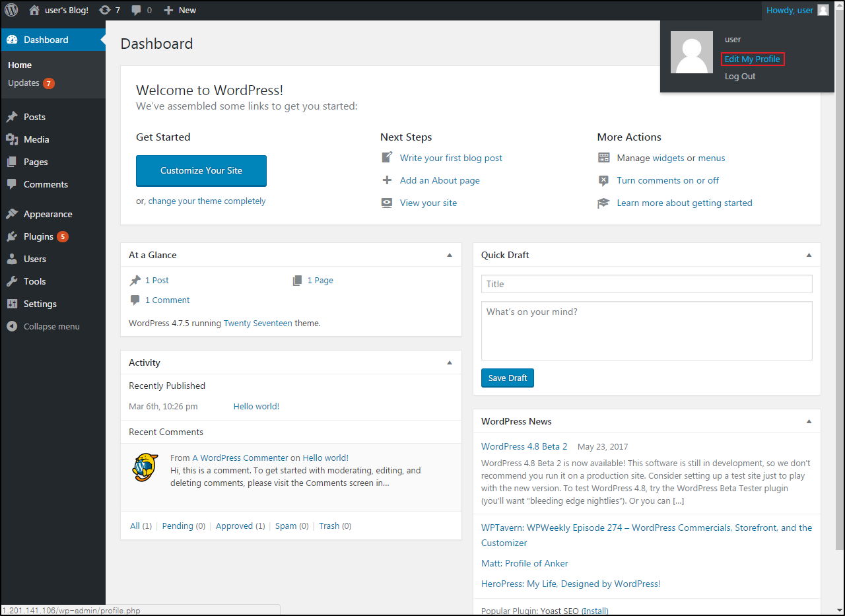Open the HeroPress: My Life news link

point(571,584)
